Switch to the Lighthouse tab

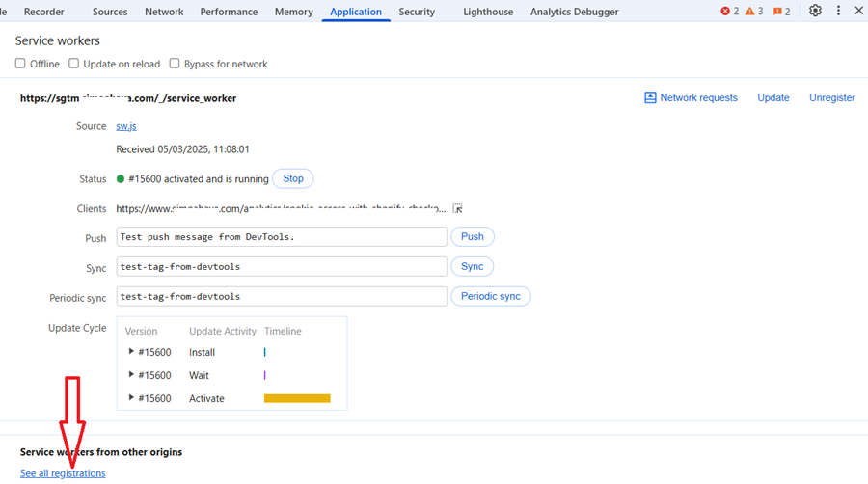coord(488,12)
